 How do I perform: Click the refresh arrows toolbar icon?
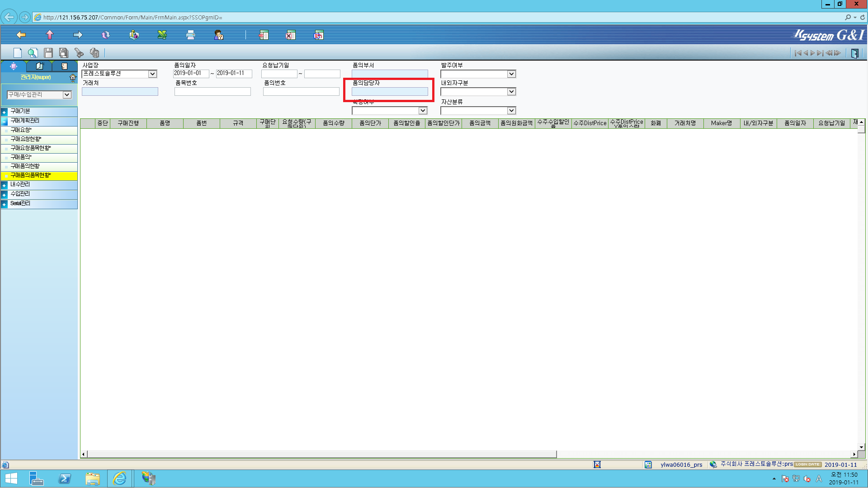pyautogui.click(x=106, y=35)
